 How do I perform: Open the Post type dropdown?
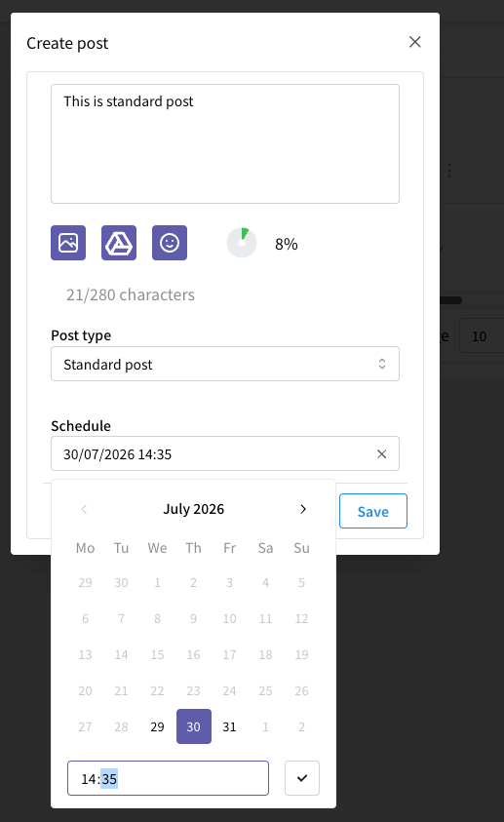coord(225,364)
